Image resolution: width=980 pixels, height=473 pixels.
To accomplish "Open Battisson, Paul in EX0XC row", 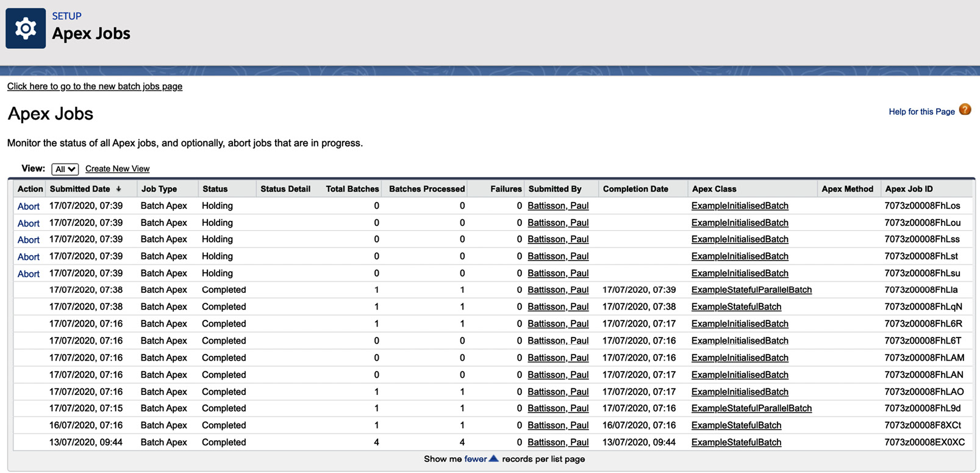I will click(558, 442).
